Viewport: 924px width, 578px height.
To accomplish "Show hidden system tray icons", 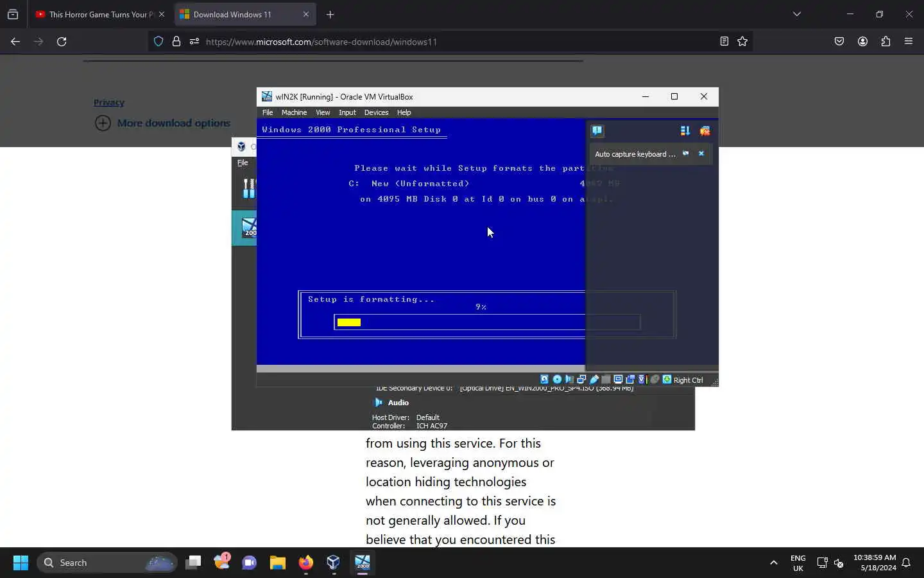I will point(774,563).
